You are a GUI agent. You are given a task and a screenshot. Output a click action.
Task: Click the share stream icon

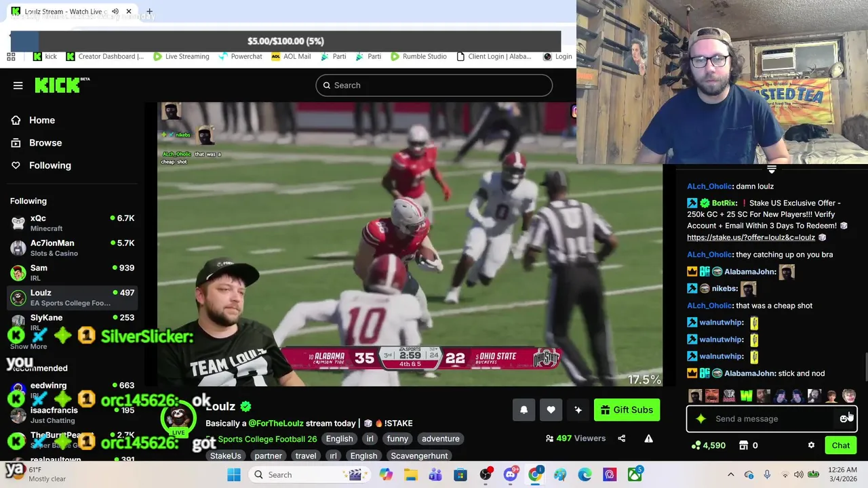pyautogui.click(x=621, y=439)
